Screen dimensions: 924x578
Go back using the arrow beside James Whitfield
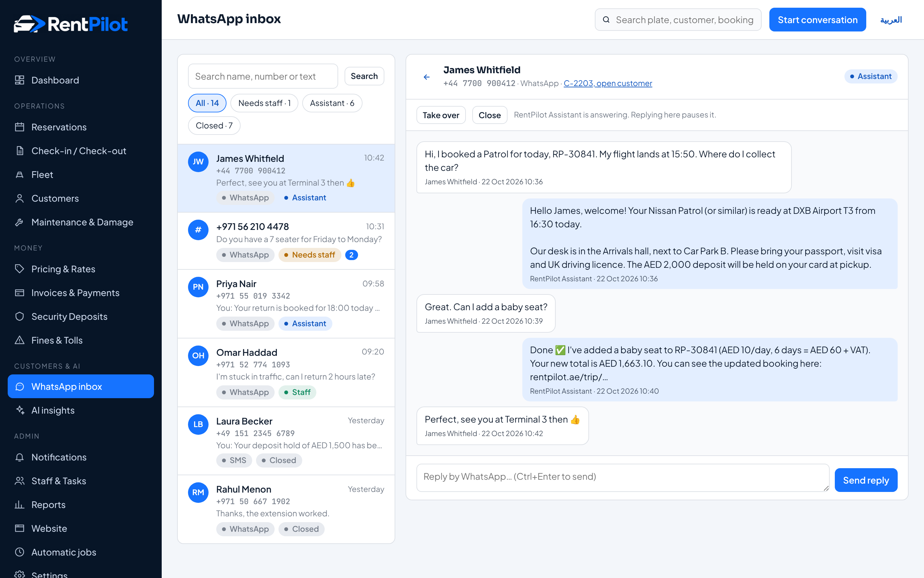(x=426, y=77)
